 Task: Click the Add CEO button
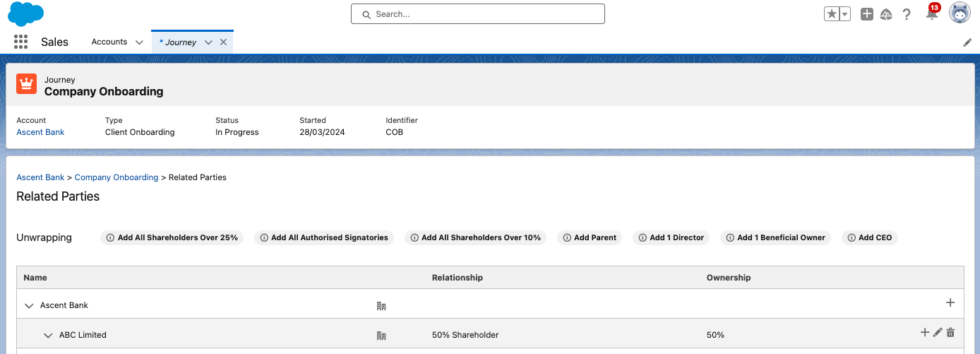(870, 238)
